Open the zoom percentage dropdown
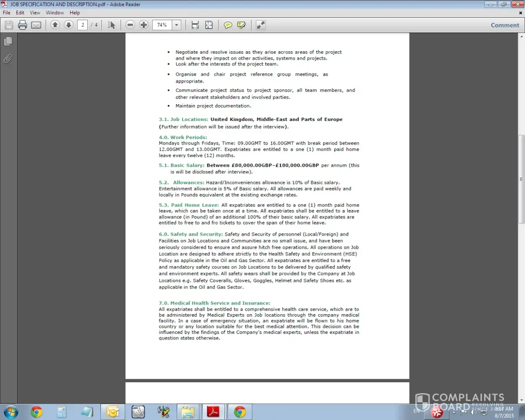The image size is (525, 420). click(x=177, y=25)
